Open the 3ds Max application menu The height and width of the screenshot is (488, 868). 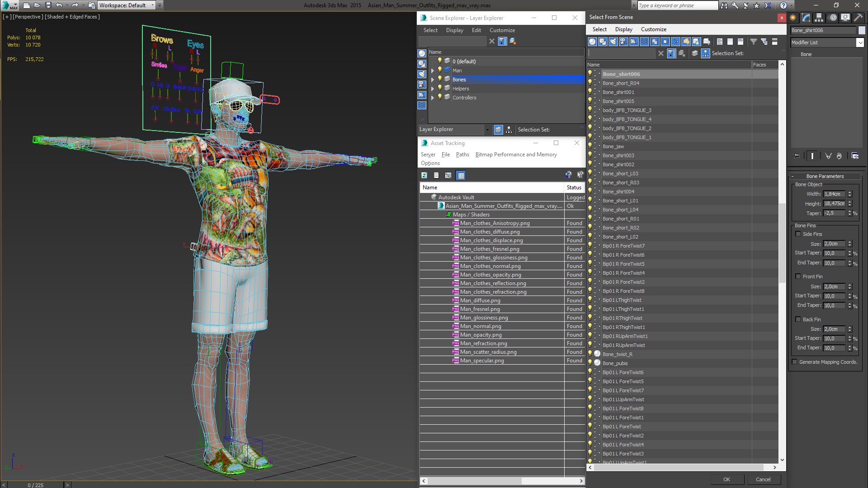pyautogui.click(x=9, y=5)
